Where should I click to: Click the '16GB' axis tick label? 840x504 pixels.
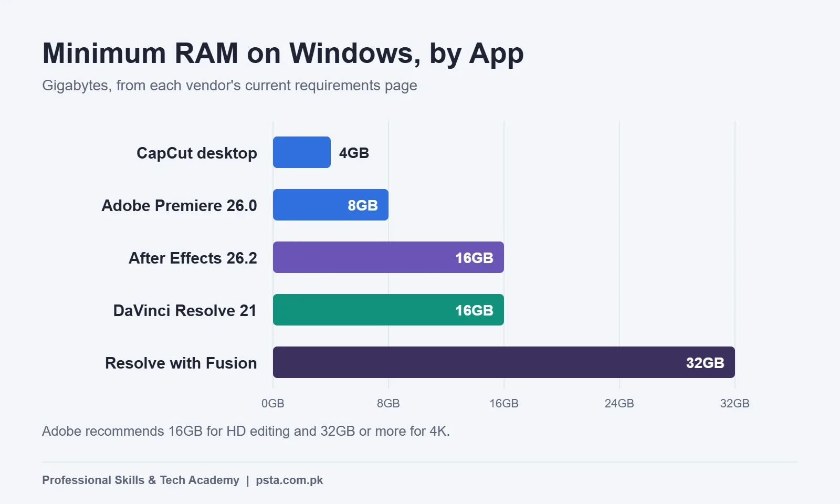[x=504, y=403]
